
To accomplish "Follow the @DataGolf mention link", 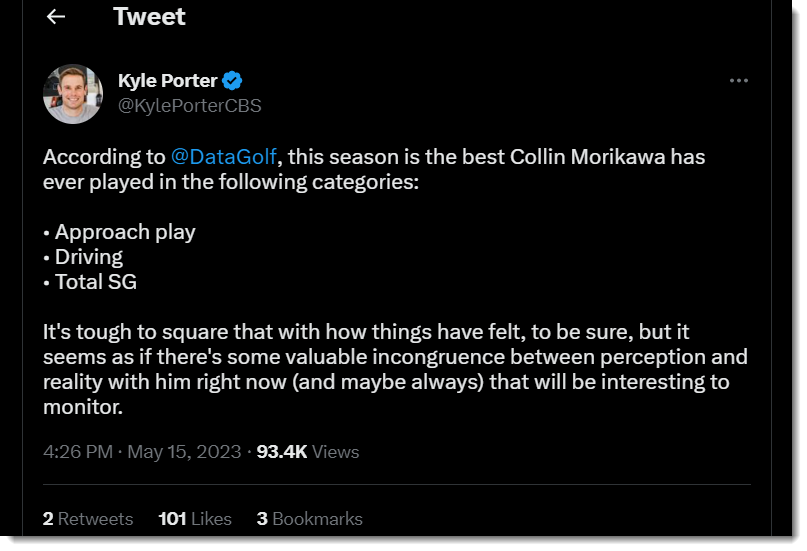I will 224,157.
